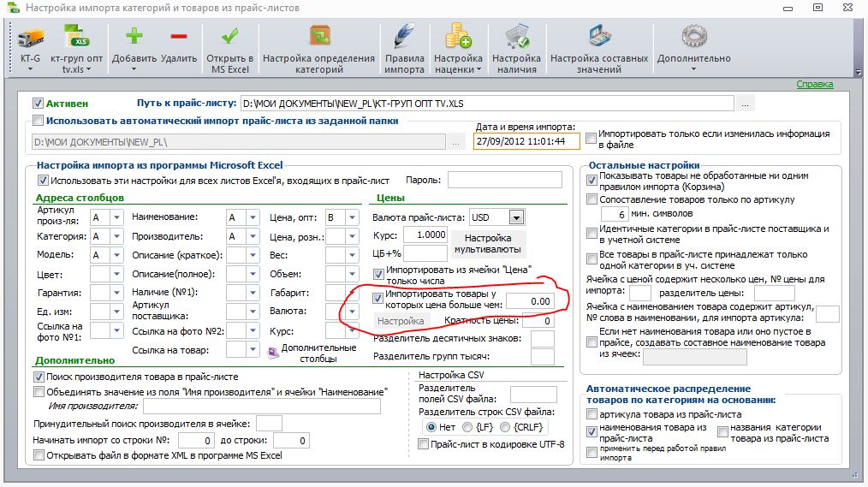Enable Объединять значение Имя производителя checkbox
This screenshot has height=487, width=868.
[x=39, y=392]
